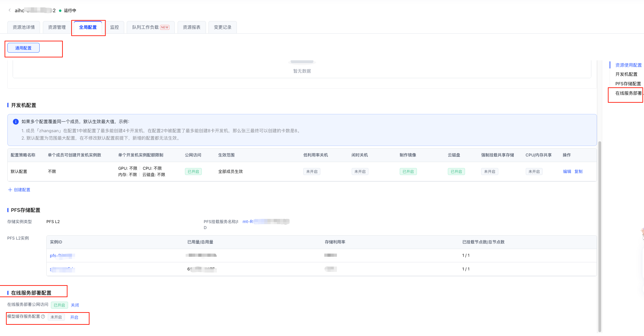Viewport: 644px width, 336px height.
Task: Click the 已开启 tag under 公网访问
Action: (x=193, y=172)
